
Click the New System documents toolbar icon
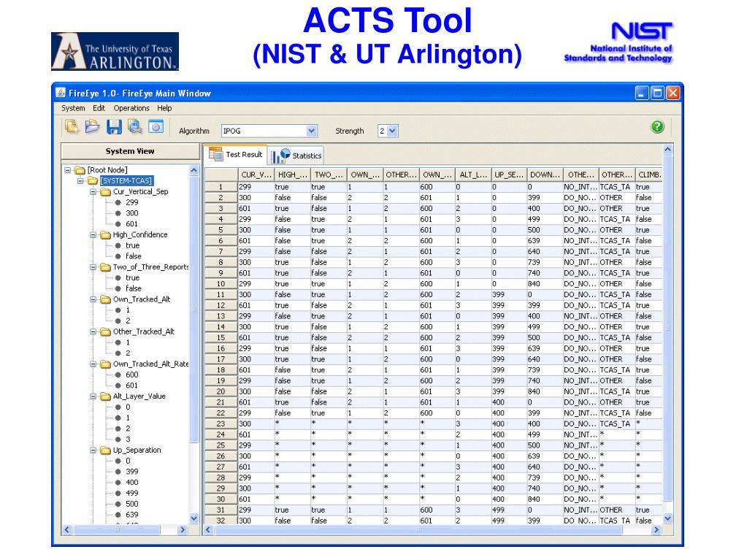pyautogui.click(x=72, y=126)
